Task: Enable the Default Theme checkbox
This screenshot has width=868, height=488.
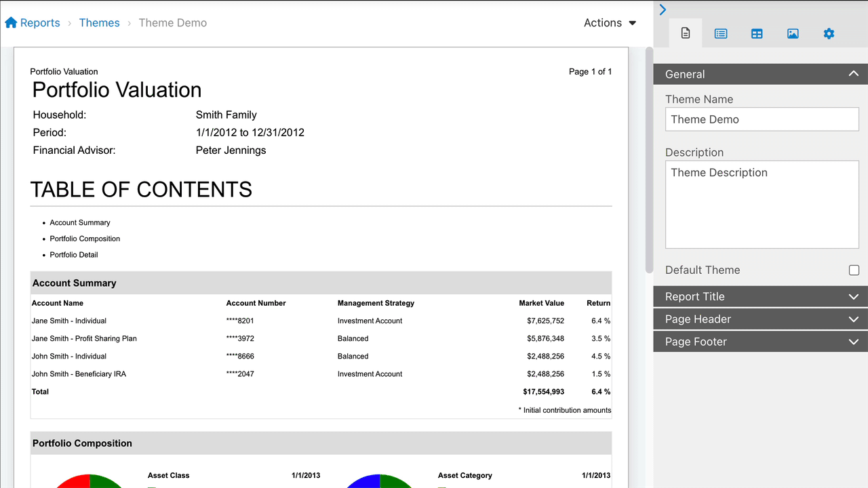Action: pyautogui.click(x=854, y=270)
